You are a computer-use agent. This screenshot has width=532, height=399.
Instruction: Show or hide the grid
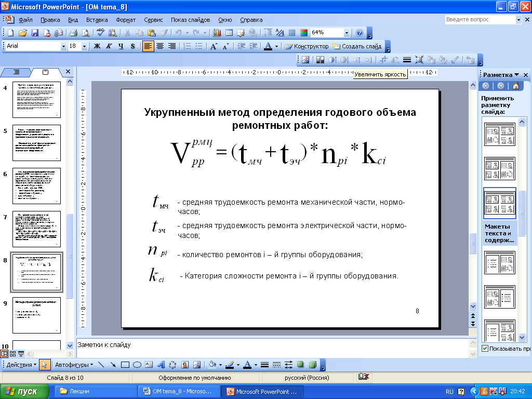[292, 33]
